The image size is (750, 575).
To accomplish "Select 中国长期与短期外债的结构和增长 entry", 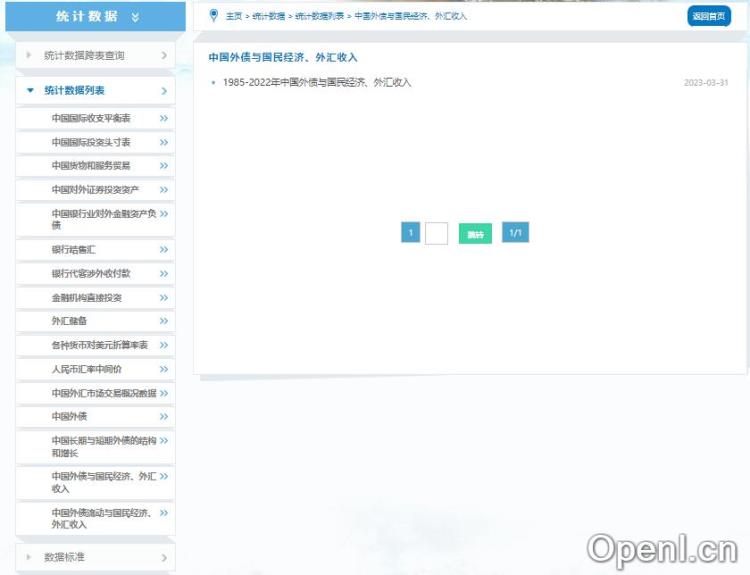I will 95,447.
